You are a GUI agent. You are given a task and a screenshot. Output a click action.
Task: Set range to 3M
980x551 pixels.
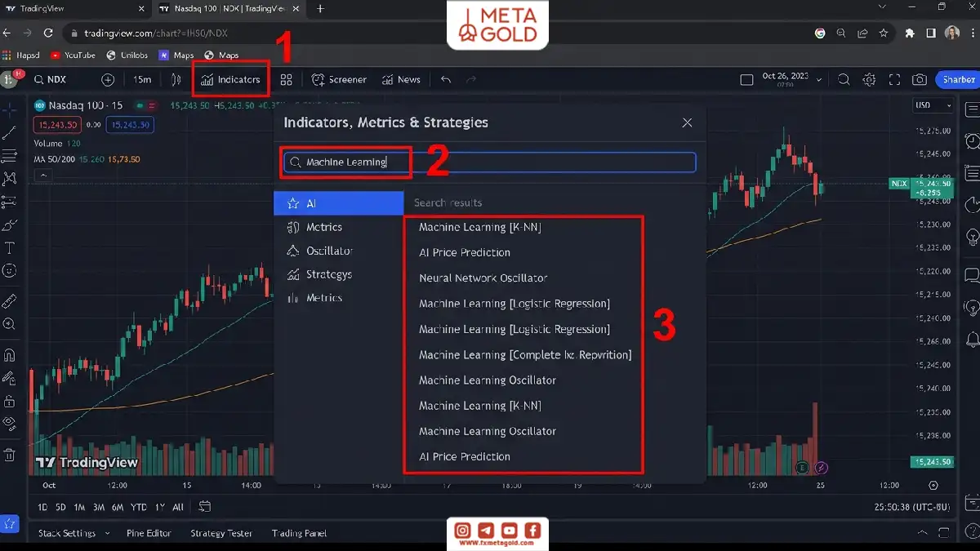[x=99, y=508]
